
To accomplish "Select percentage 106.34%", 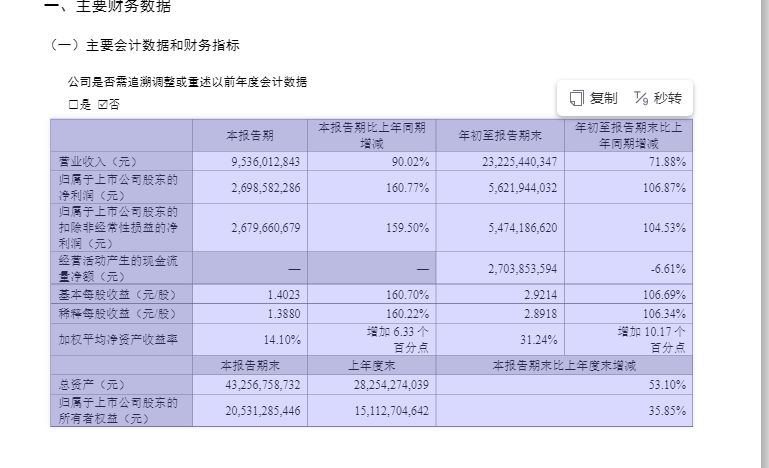I will (664, 313).
